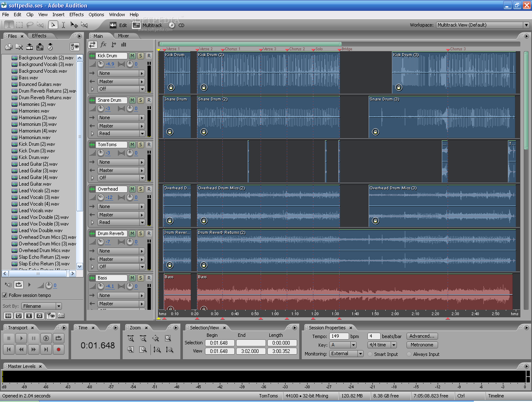Choose the Hybrid arrow tool
This screenshot has height=402, width=532.
tap(53, 25)
